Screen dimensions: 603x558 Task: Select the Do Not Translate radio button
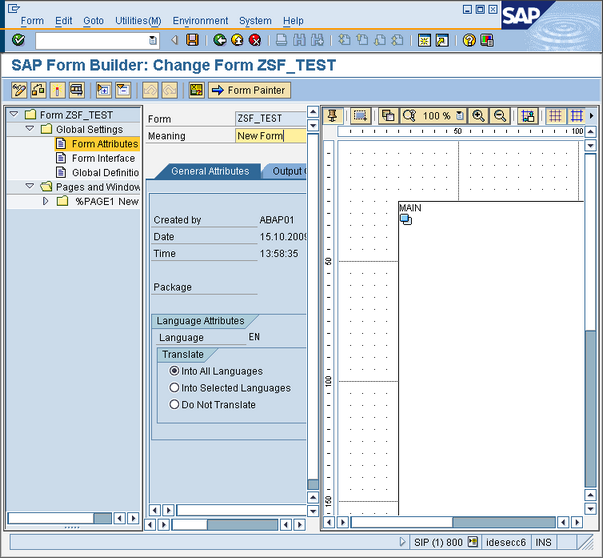[x=174, y=404]
